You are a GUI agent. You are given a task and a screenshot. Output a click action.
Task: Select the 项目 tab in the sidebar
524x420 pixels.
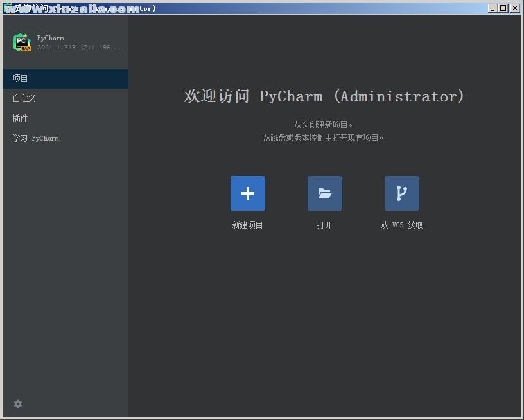(x=65, y=78)
